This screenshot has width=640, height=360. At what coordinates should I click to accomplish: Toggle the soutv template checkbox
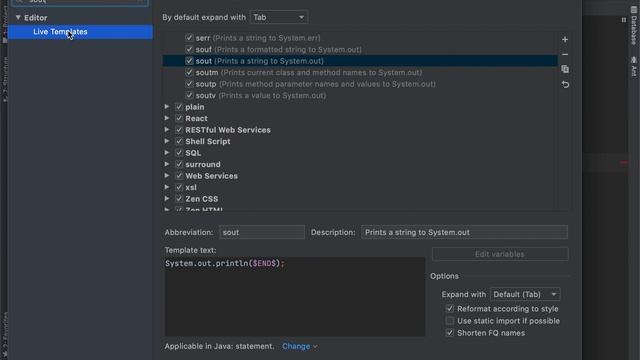pos(189,95)
